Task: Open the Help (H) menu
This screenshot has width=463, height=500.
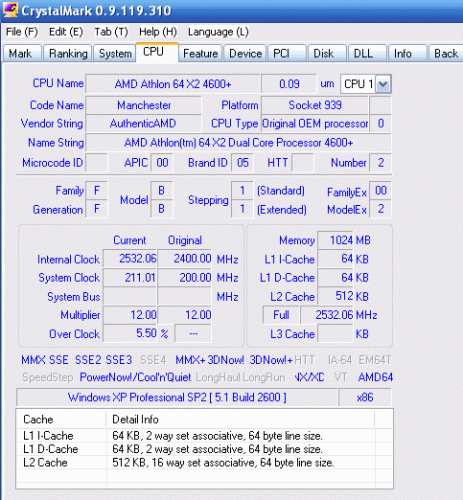Action: pos(158,32)
